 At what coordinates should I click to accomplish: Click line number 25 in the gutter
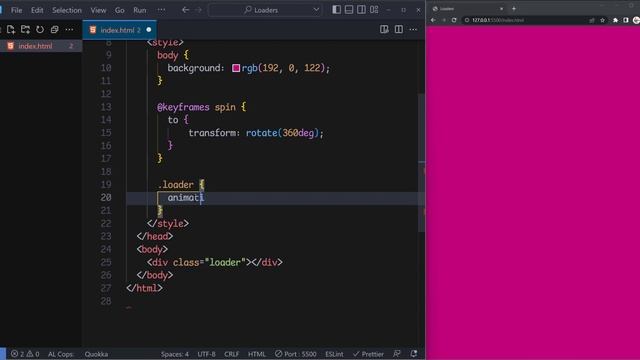tap(106, 262)
